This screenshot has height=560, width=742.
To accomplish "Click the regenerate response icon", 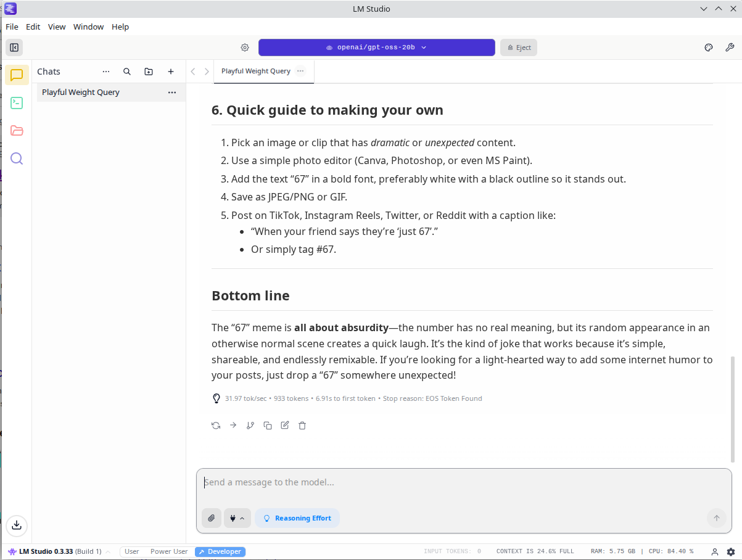I will pos(216,426).
